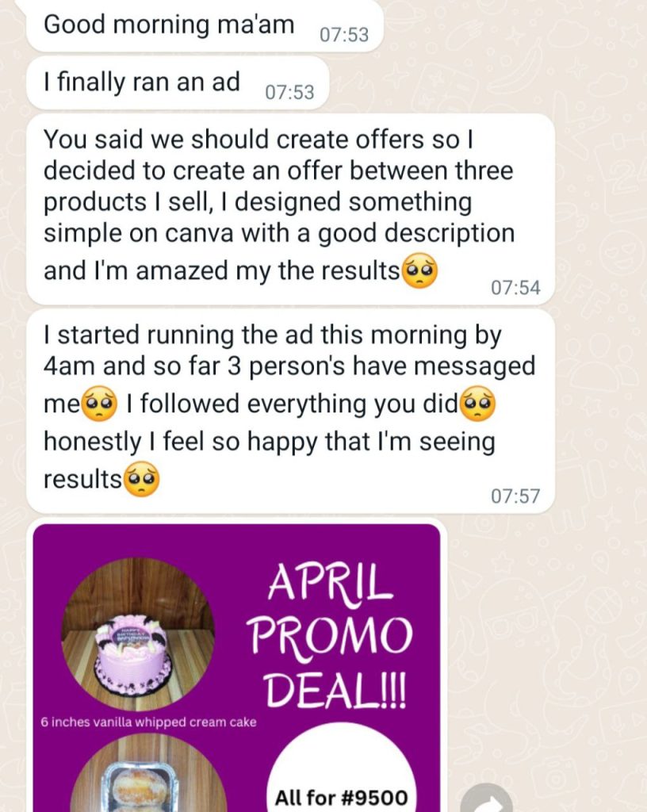
Task: Click the 'APRIL PROMO DEAL!!!' heading text
Action: (330, 637)
